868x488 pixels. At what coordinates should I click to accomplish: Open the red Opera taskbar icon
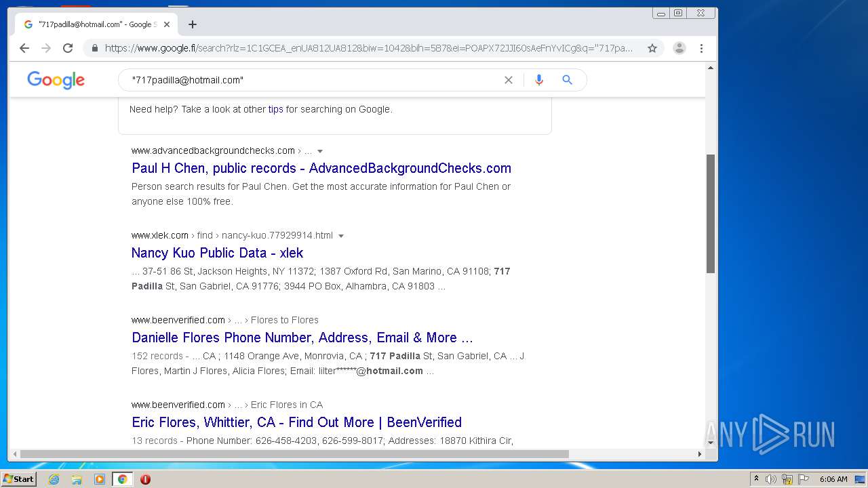pos(145,479)
